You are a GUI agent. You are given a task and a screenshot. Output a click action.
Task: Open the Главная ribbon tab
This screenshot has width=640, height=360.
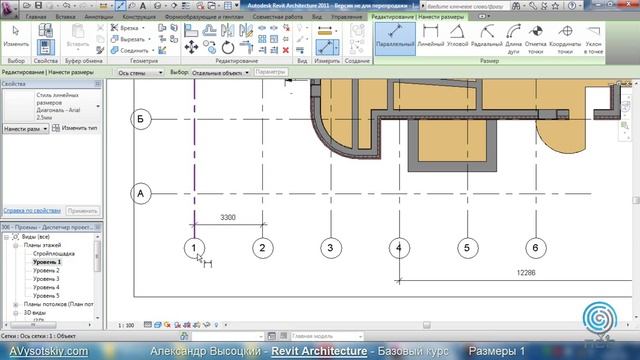coord(36,17)
